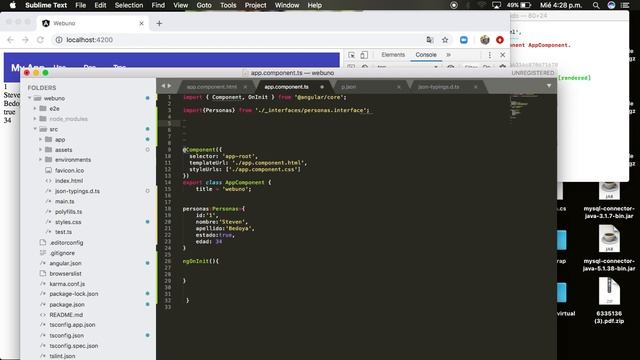Expand the environments folder
This screenshot has height=360, width=640.
coord(40,160)
